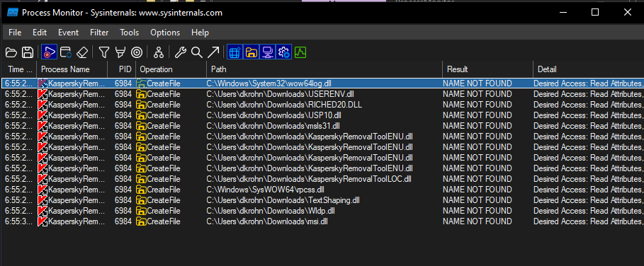Select the TextShaping.dll path entry

[x=283, y=200]
